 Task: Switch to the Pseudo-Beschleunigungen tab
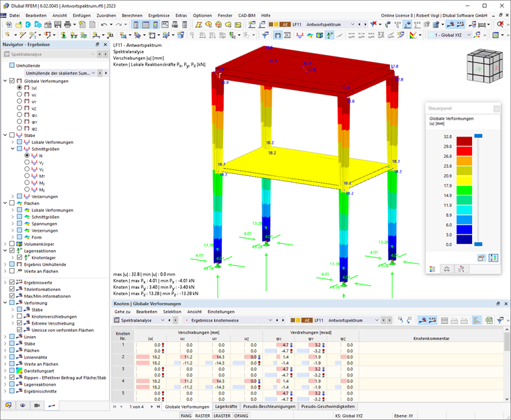(269, 407)
